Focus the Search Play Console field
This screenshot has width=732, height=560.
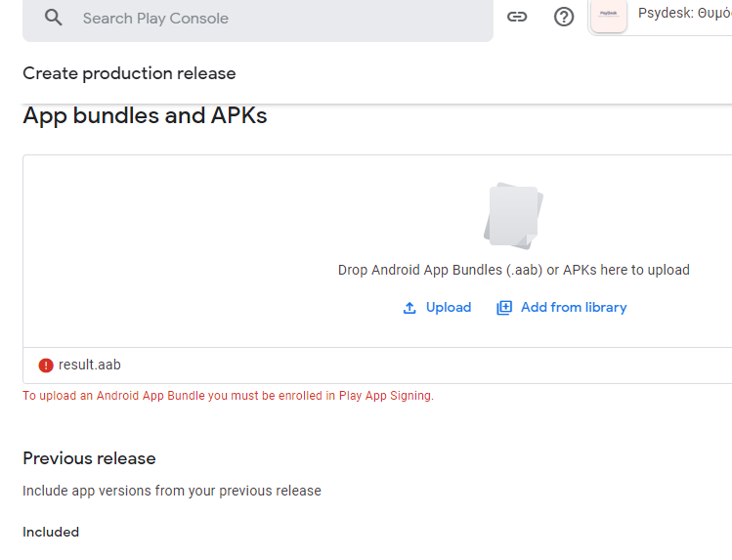(274, 19)
